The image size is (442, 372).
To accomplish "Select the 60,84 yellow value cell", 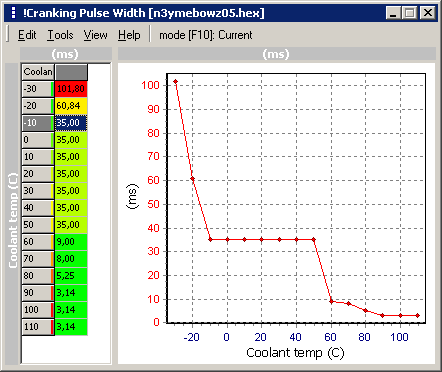I will [71, 106].
